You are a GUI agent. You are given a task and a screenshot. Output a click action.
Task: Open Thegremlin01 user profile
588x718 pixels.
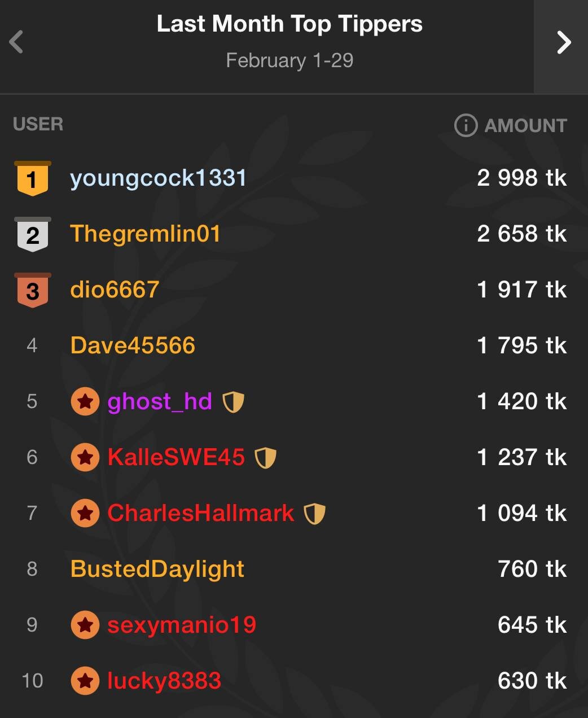pyautogui.click(x=145, y=234)
